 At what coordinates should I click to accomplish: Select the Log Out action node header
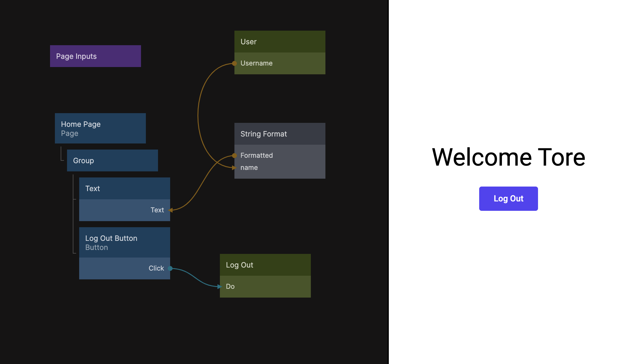tap(265, 265)
